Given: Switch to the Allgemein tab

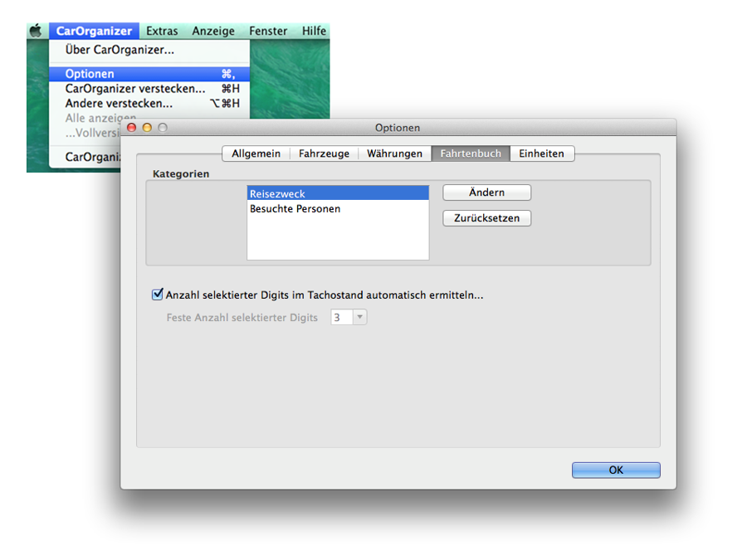Looking at the screenshot, I should [256, 153].
